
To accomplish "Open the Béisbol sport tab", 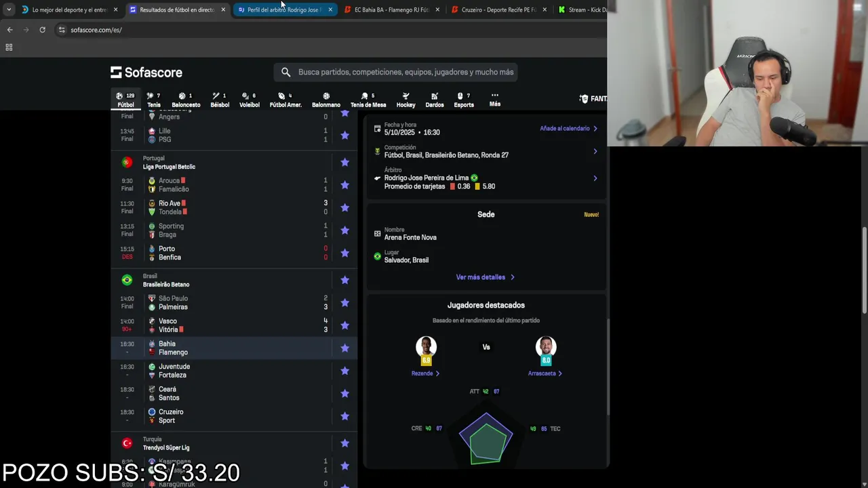I will (x=220, y=100).
